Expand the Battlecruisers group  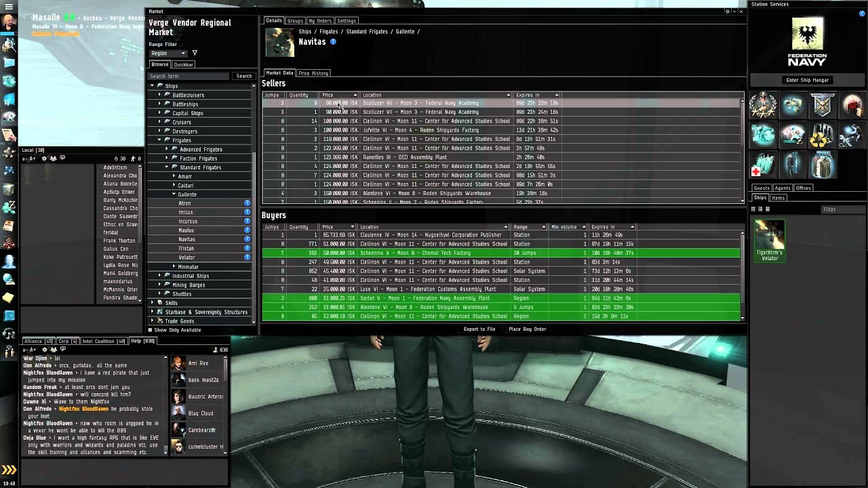[x=159, y=95]
